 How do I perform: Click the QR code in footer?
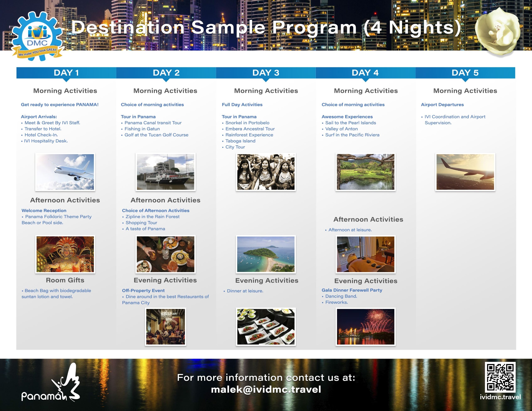click(x=500, y=377)
